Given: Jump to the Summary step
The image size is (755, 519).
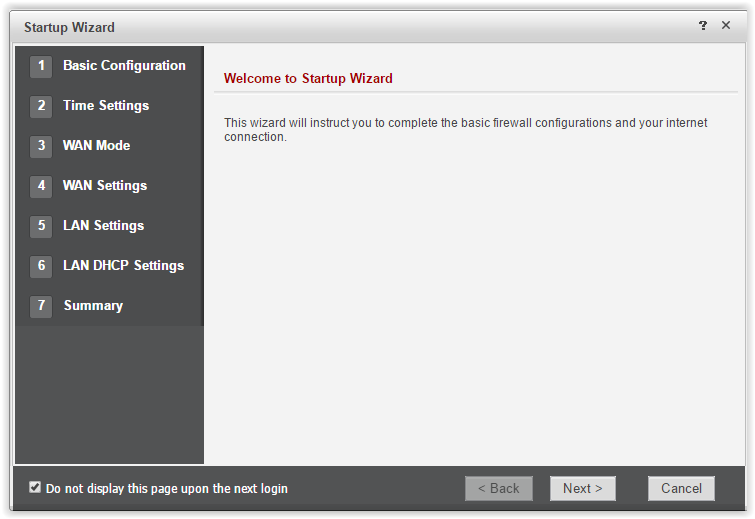Looking at the screenshot, I should tap(93, 306).
